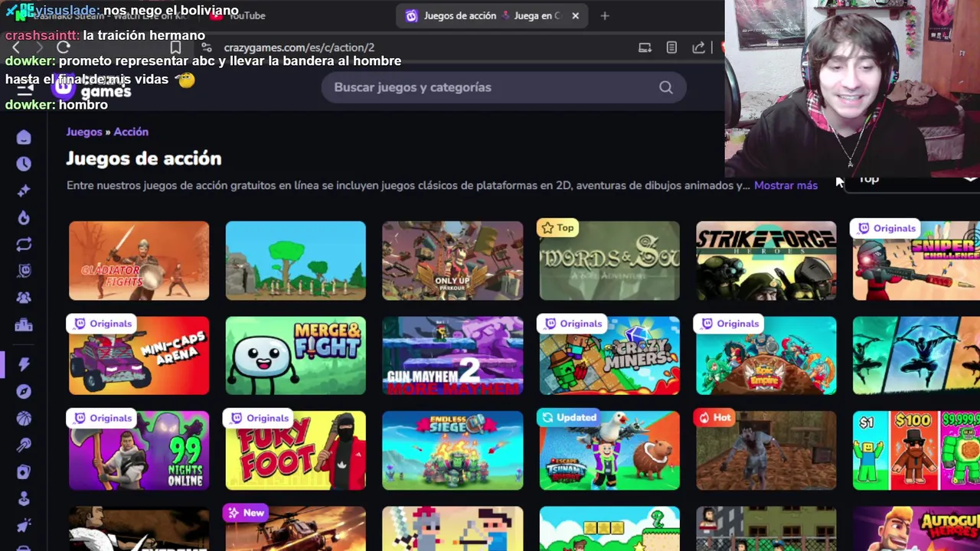This screenshot has width=980, height=551.
Task: Click the crazygames.com address bar
Action: 299,47
